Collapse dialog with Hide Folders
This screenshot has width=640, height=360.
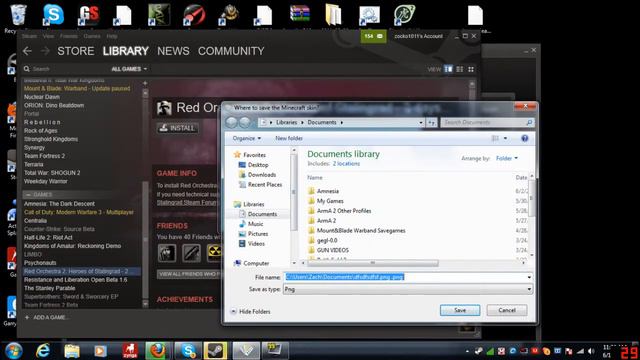coord(250,311)
